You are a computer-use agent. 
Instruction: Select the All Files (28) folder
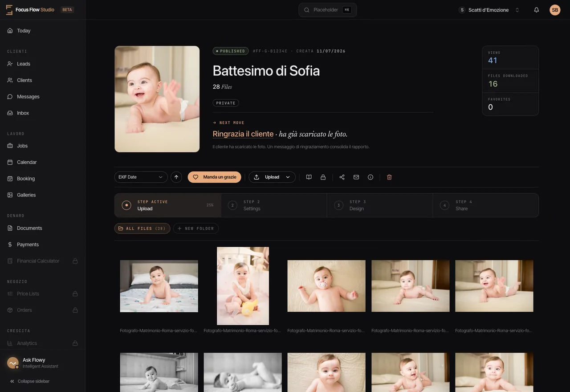click(x=142, y=229)
